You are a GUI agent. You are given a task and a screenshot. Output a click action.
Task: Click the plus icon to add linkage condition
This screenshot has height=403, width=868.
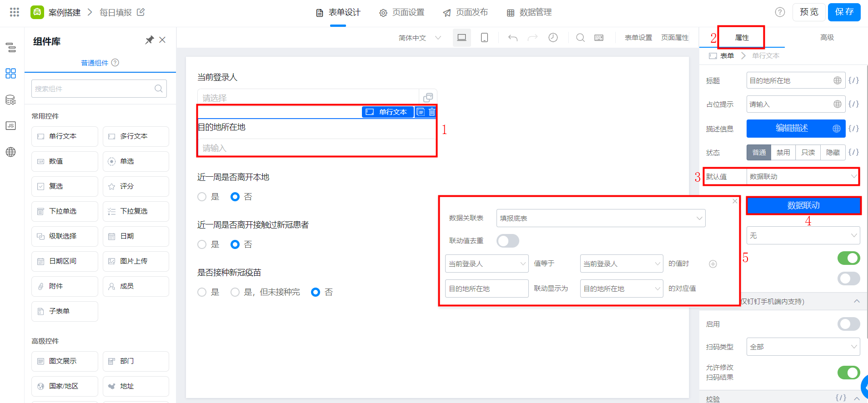tap(713, 264)
